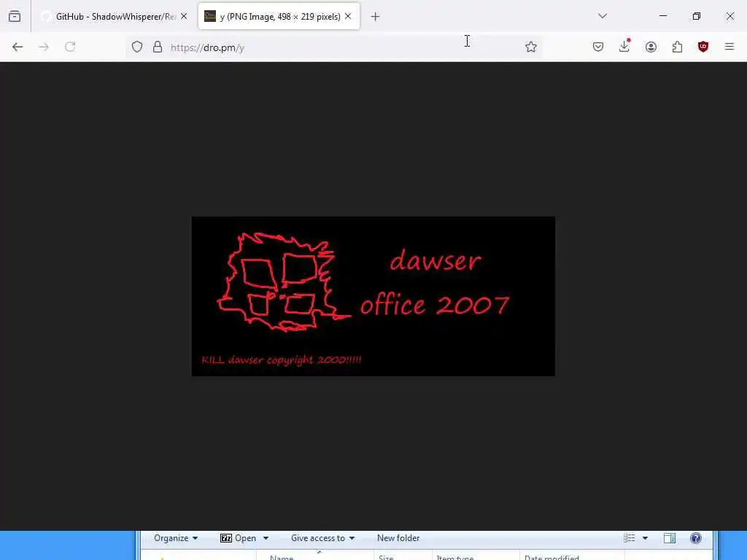
Task: Bookmark this page with the star icon
Action: [x=531, y=47]
